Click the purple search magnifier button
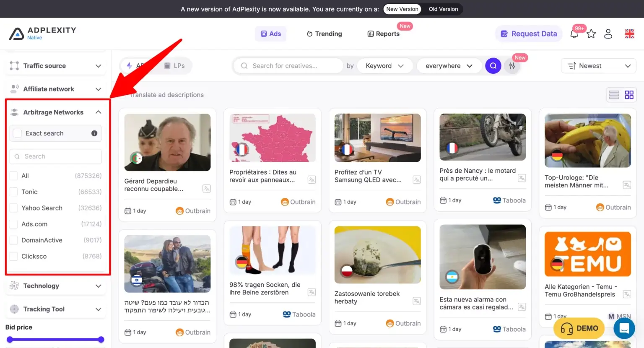Image resolution: width=644 pixels, height=348 pixels. (x=493, y=66)
